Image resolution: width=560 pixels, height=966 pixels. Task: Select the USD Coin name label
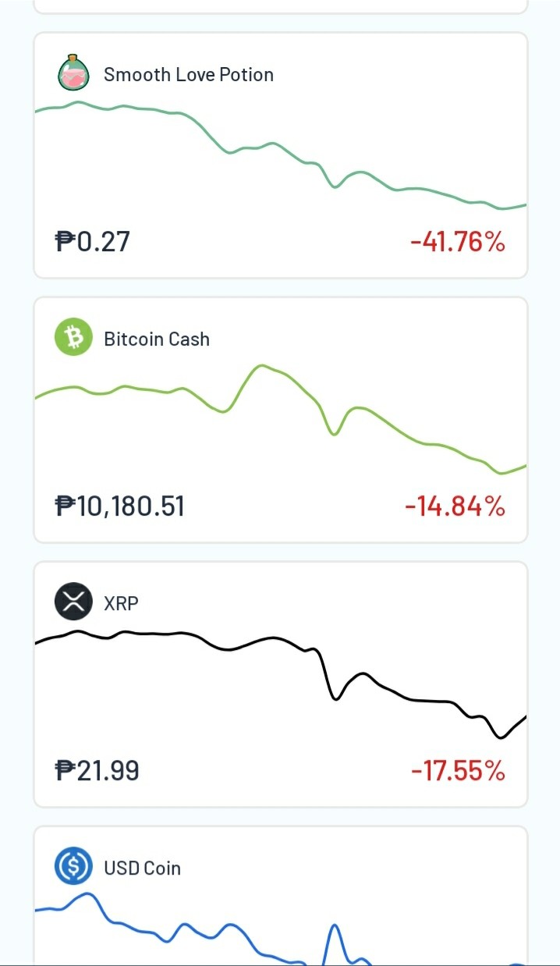coord(143,868)
